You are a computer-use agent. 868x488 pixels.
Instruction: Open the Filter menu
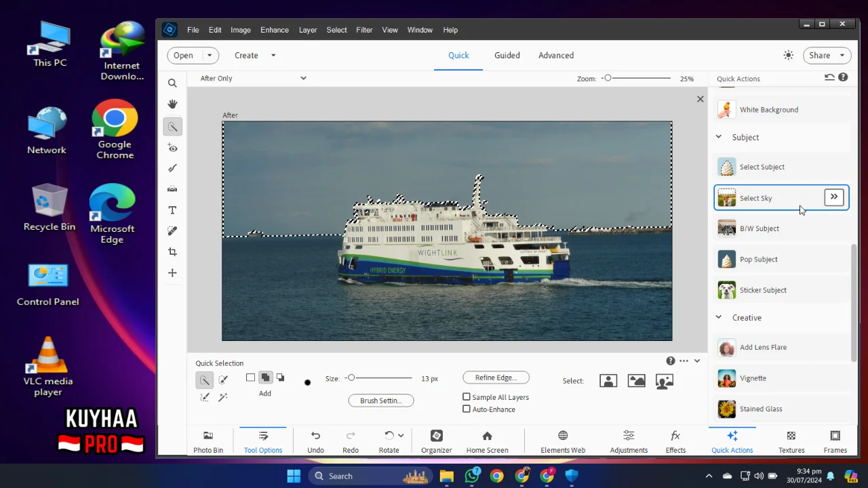click(x=364, y=30)
